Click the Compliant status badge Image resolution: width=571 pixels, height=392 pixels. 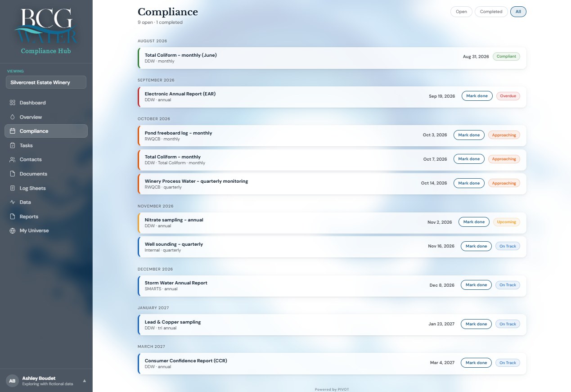click(x=506, y=57)
